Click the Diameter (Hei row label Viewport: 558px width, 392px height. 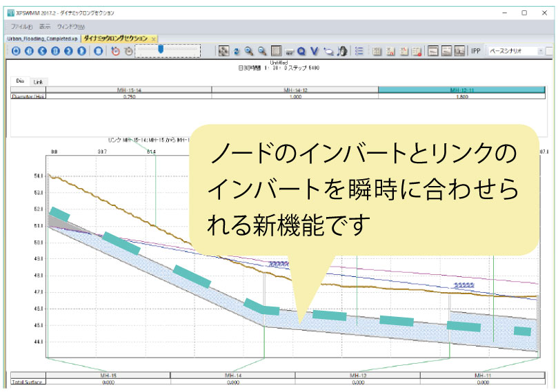point(28,96)
